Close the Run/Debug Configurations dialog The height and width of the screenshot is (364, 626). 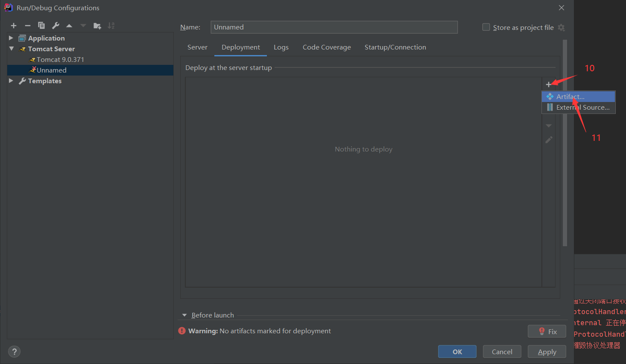click(562, 8)
